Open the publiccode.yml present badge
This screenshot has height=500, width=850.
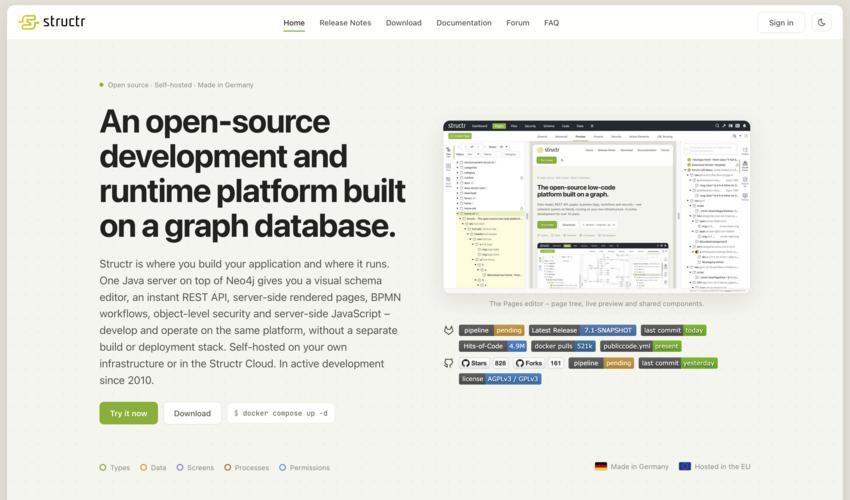tap(641, 346)
